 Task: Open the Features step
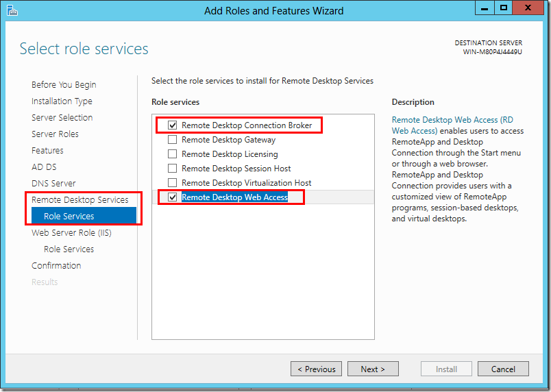coord(47,151)
